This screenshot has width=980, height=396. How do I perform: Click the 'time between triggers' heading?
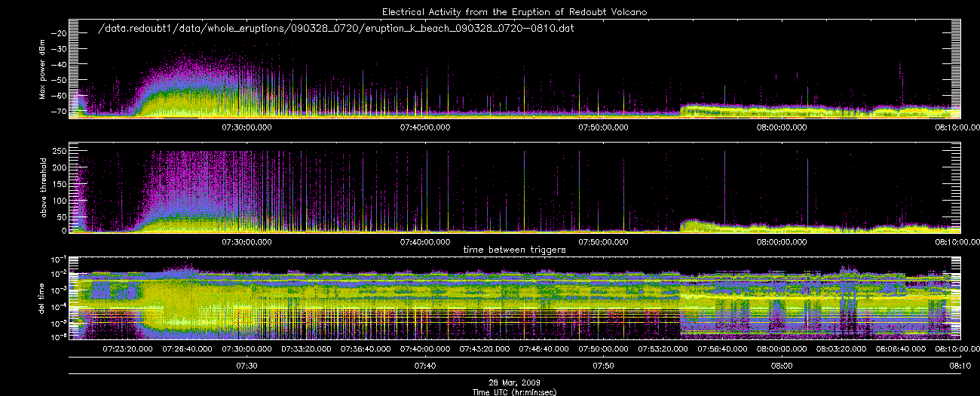(515, 249)
